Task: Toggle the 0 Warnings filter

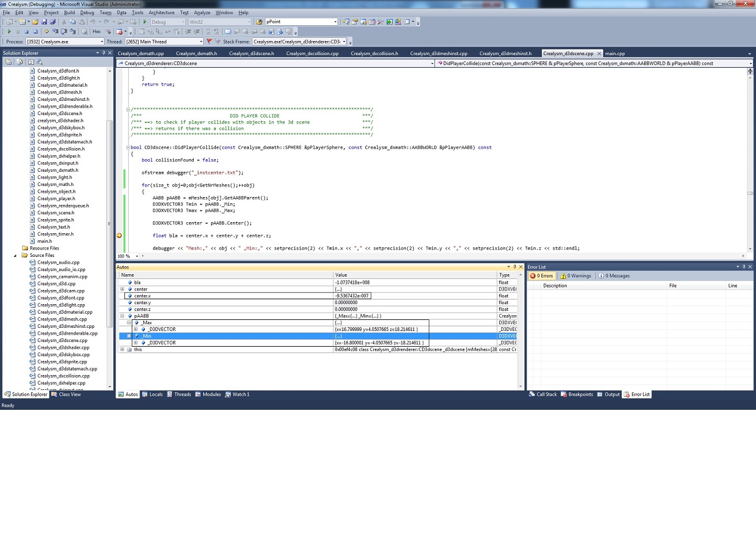Action: (576, 276)
